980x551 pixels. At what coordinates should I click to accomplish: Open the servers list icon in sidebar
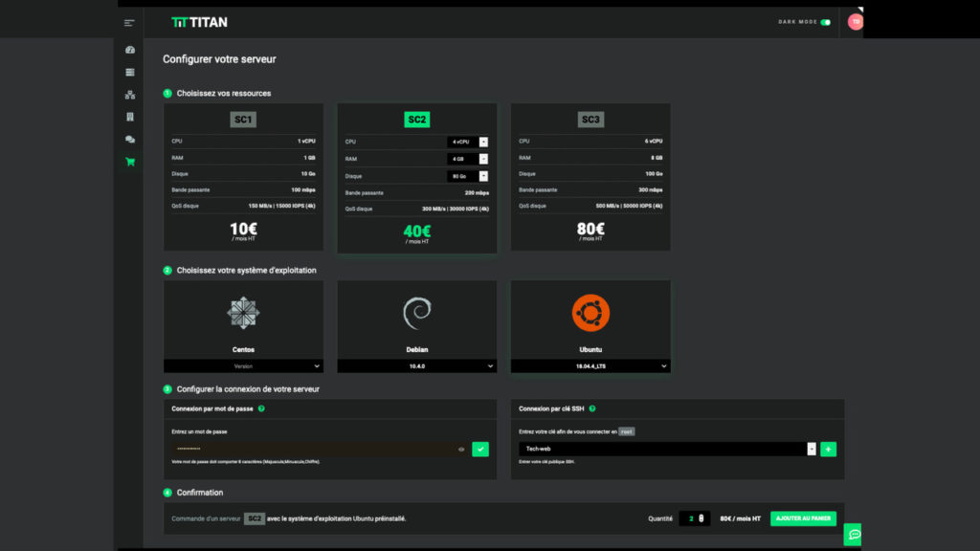coord(130,72)
